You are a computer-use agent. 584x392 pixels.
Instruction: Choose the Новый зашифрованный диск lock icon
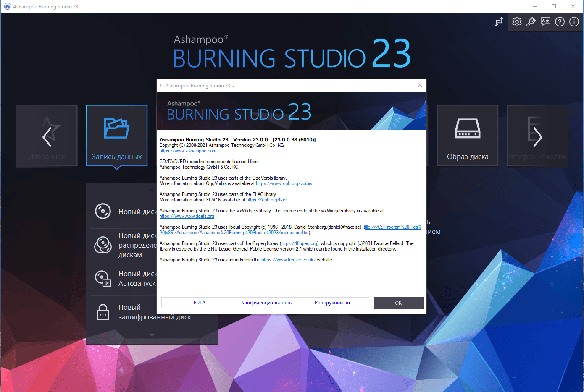pos(103,312)
